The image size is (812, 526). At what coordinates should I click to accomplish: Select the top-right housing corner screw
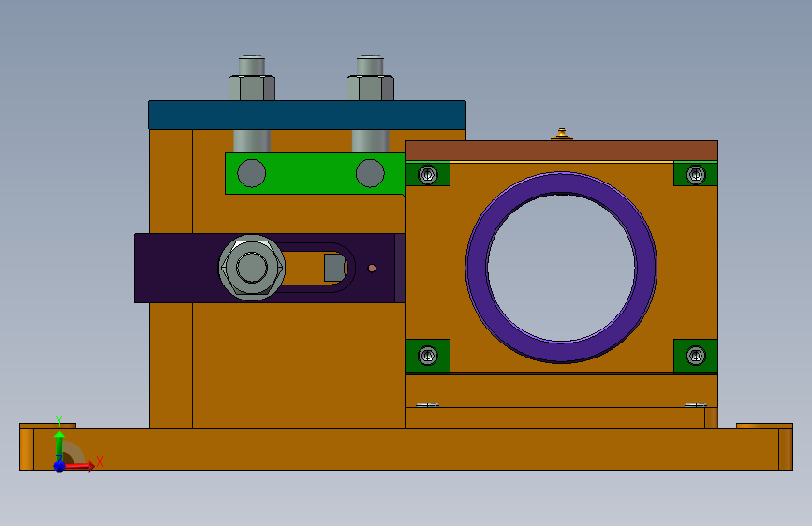[x=696, y=174]
